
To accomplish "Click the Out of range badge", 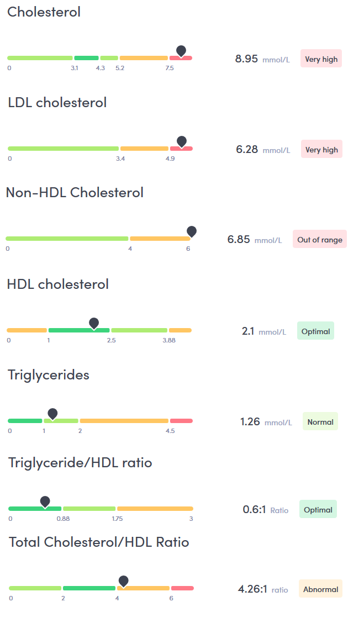I will (x=319, y=239).
